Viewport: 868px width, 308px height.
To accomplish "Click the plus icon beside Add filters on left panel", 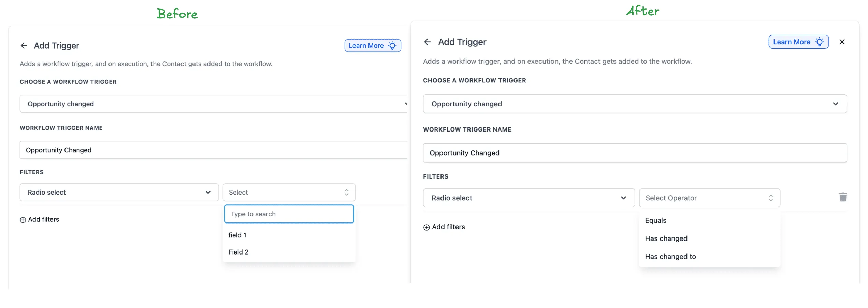I will [23, 219].
